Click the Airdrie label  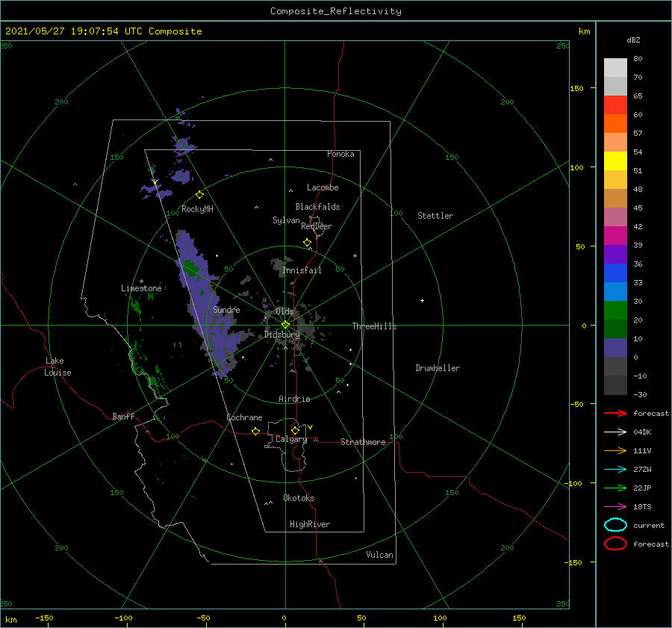pos(294,399)
